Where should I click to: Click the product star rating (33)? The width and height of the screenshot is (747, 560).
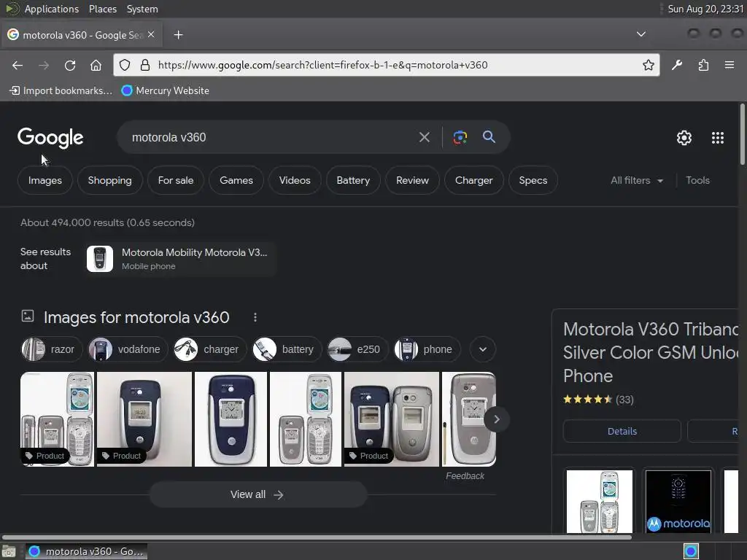click(598, 400)
